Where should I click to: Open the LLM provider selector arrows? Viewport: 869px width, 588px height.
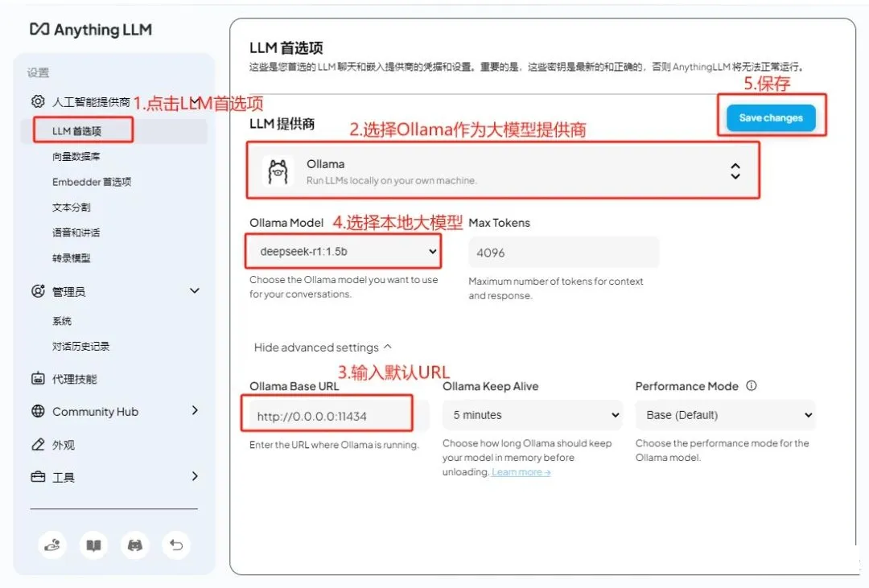pos(735,171)
